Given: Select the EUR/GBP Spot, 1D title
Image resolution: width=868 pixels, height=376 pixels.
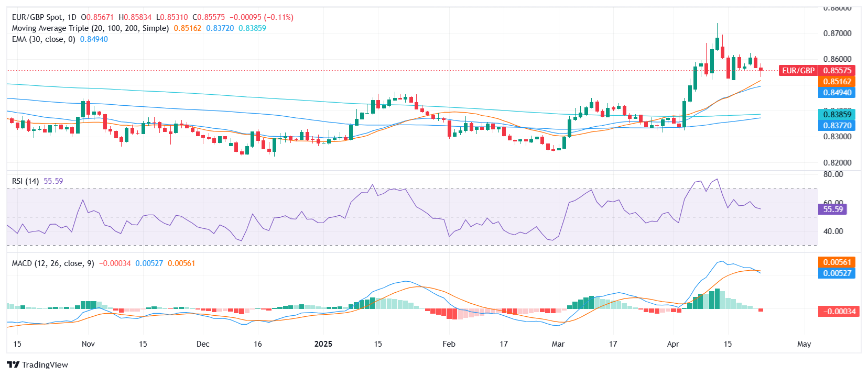Looking at the screenshot, I should tap(44, 17).
